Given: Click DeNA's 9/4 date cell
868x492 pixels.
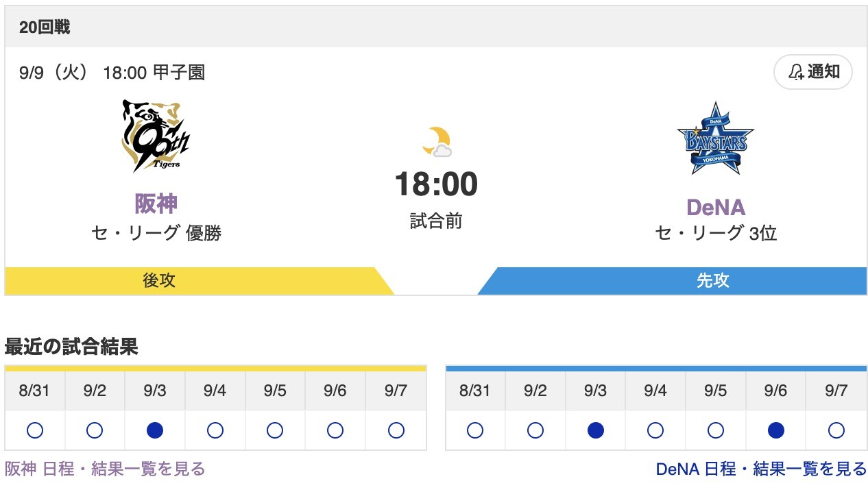Looking at the screenshot, I should [x=655, y=391].
